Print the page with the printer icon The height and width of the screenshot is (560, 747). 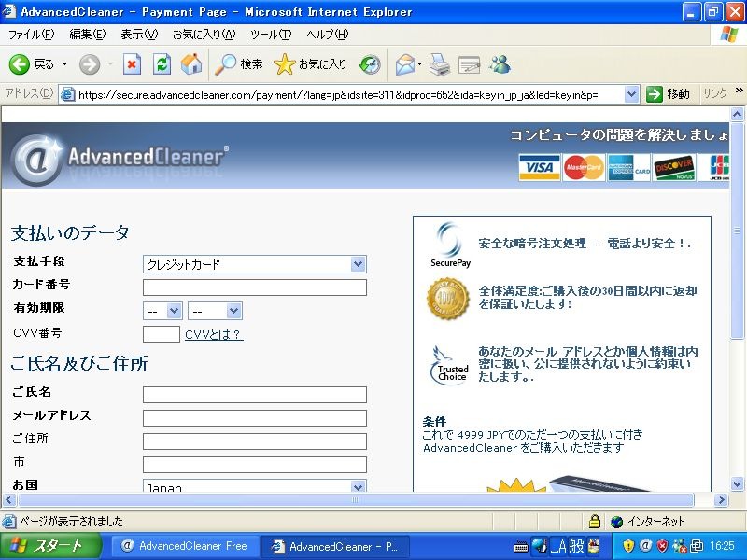click(x=439, y=64)
